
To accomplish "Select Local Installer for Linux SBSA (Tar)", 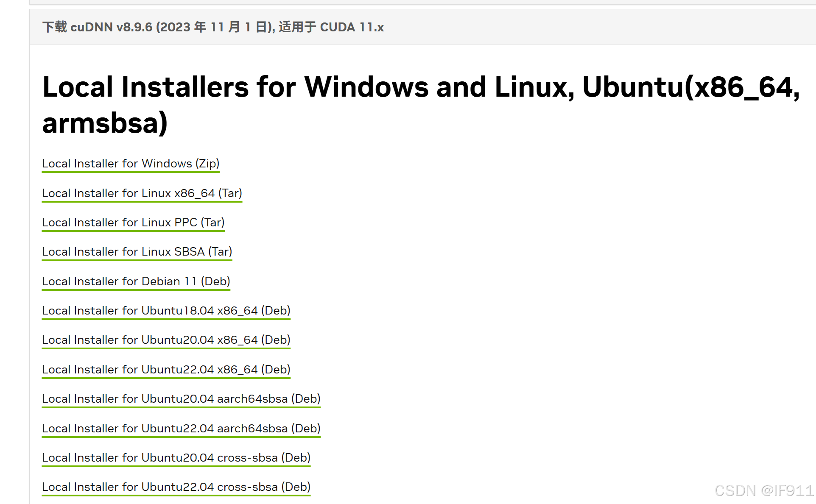I will click(x=137, y=252).
